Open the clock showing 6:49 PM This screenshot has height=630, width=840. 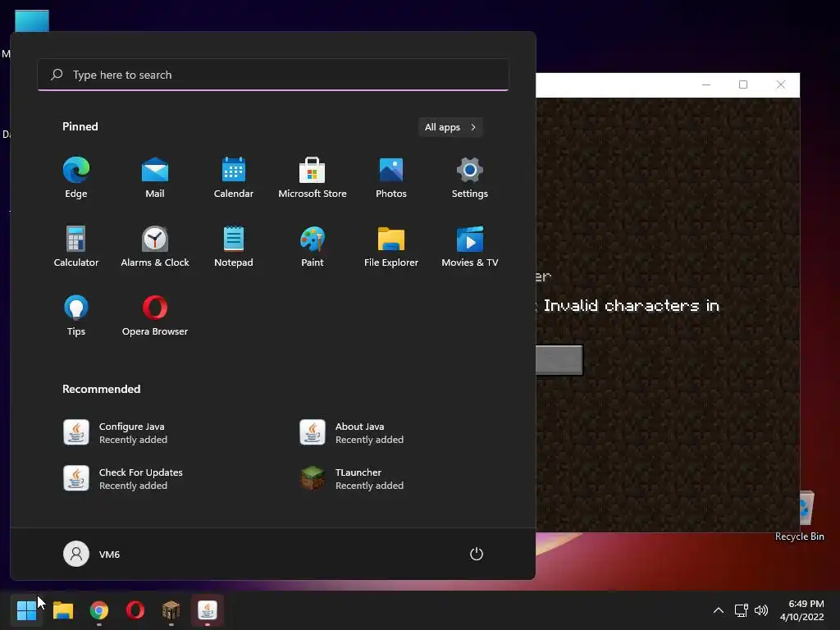tap(801, 610)
